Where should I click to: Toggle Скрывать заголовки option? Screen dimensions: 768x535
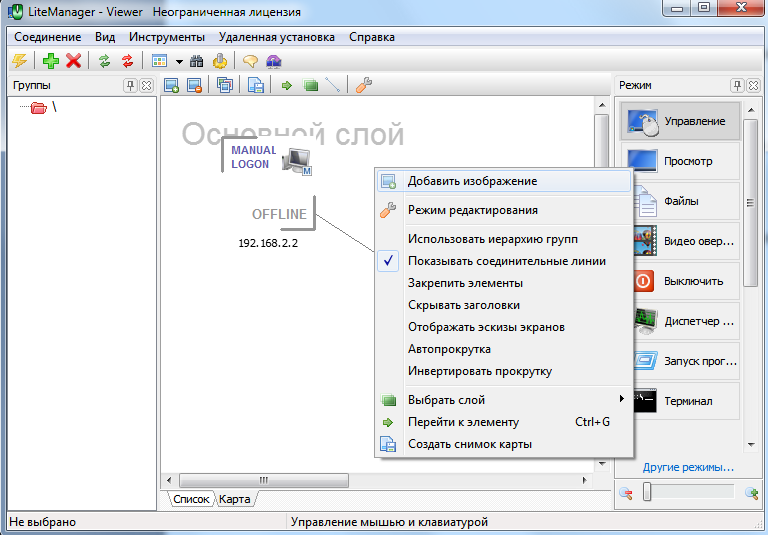tap(504, 305)
